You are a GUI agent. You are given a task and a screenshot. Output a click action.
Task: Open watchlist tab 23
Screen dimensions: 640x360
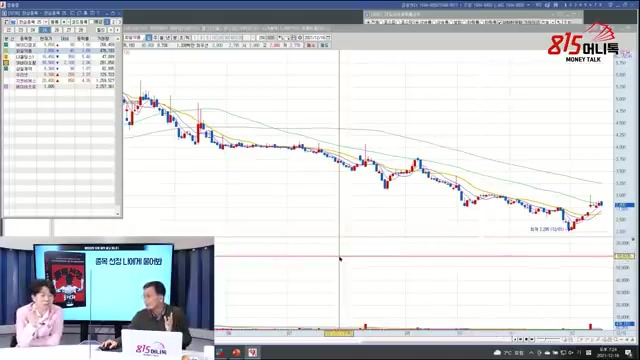pos(21,30)
